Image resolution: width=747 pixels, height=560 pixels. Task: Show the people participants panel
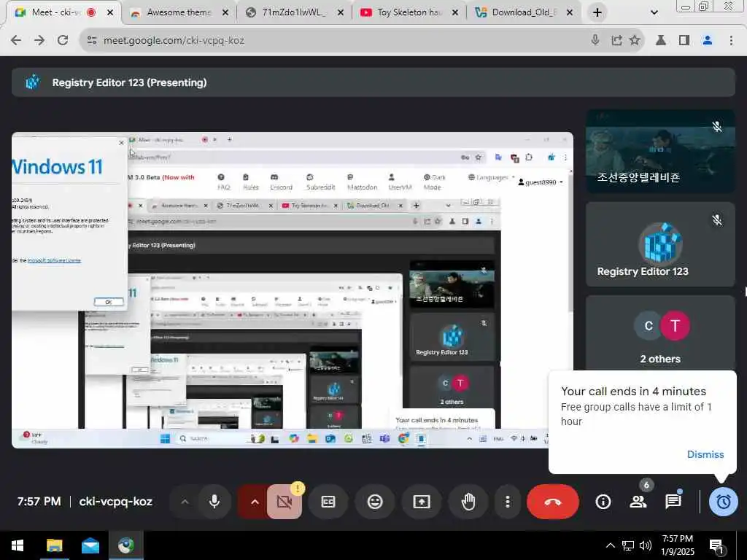638,502
